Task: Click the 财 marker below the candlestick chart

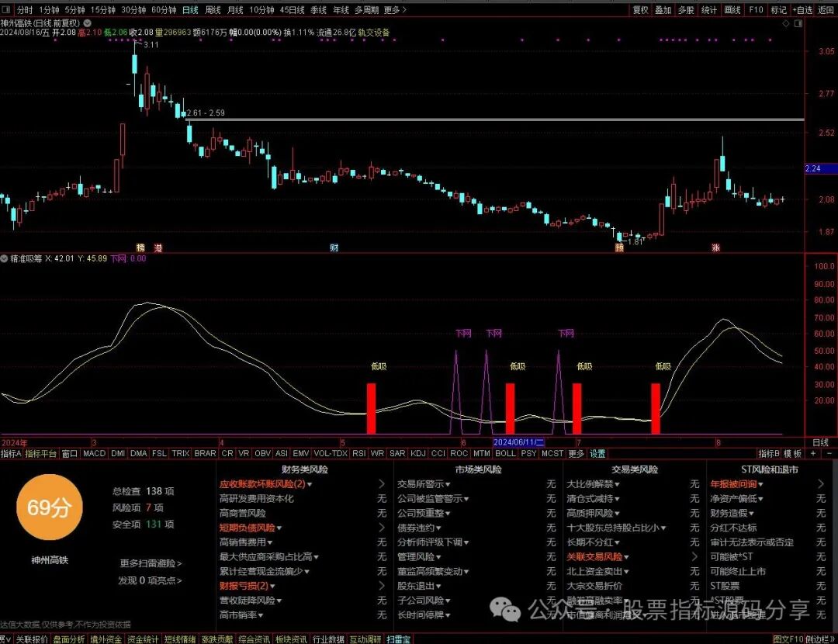Action: pos(334,248)
